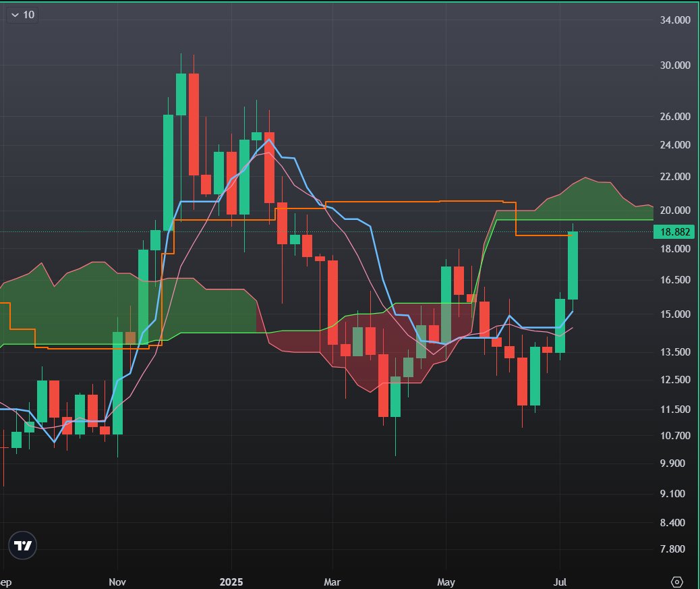Click the Jul label on time axis
700x589 pixels.
560,582
